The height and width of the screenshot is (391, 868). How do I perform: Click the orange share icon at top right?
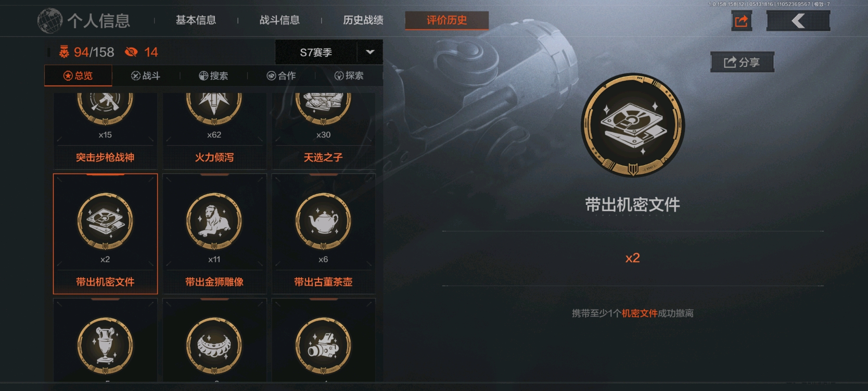[x=741, y=21]
